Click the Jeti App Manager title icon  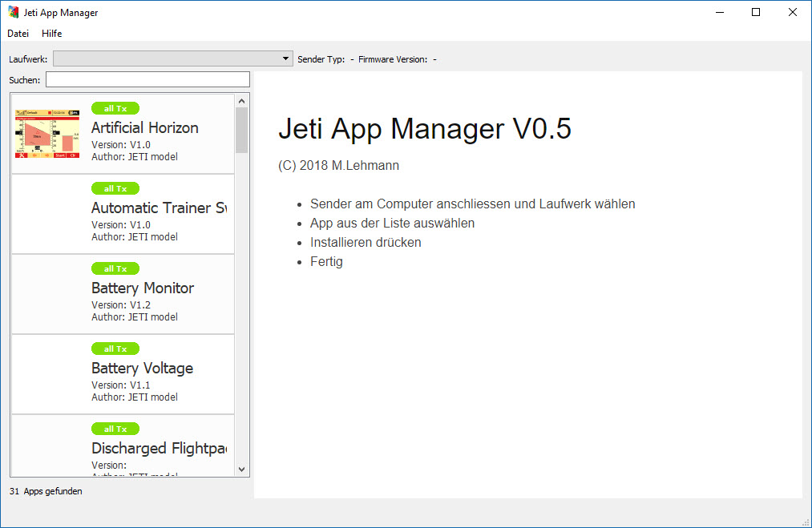click(x=14, y=13)
